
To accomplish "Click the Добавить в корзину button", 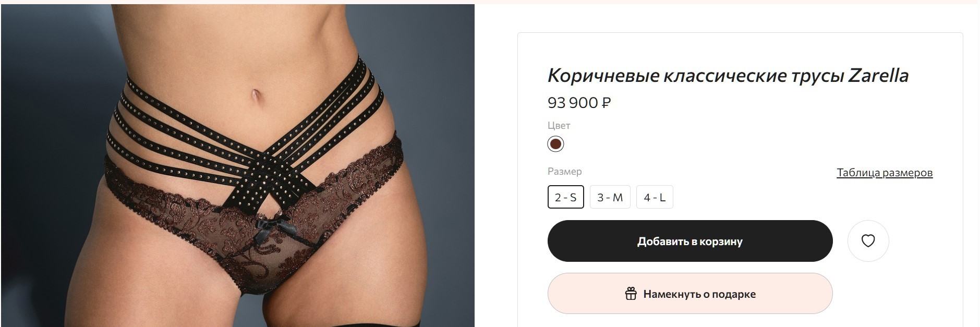I will 690,241.
